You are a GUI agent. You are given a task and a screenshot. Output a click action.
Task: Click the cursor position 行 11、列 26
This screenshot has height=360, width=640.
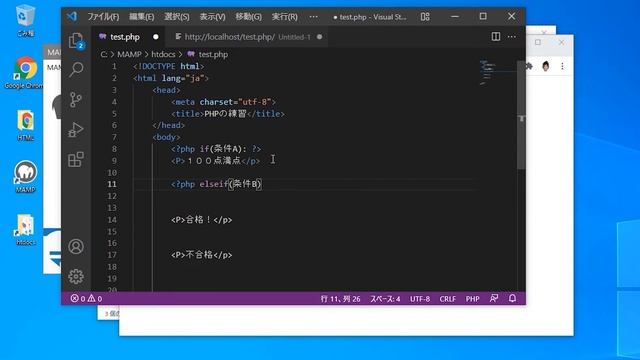pos(340,299)
